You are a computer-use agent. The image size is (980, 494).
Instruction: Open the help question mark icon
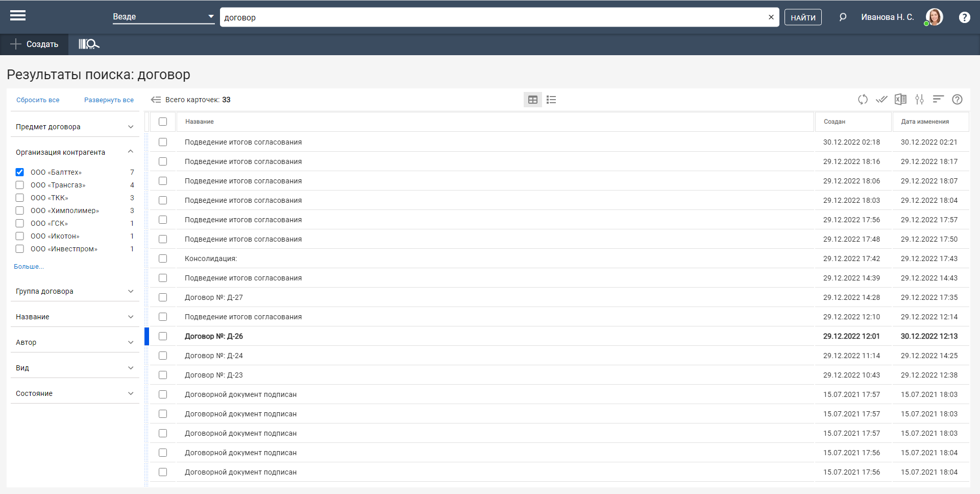[964, 17]
